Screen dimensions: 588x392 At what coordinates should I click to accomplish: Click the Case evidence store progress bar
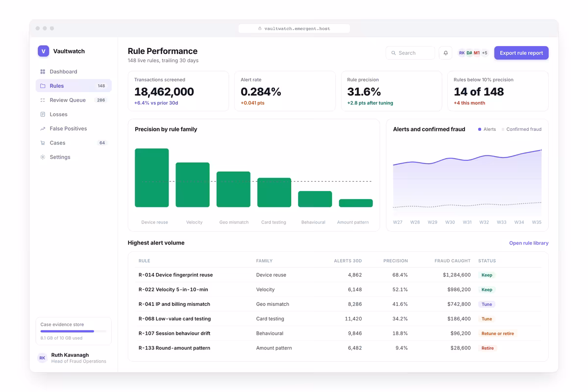coord(73,331)
